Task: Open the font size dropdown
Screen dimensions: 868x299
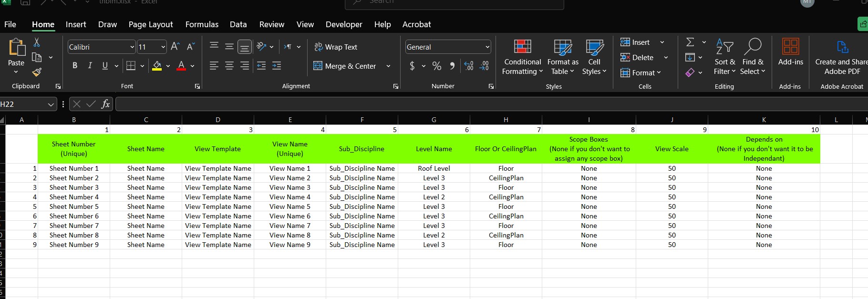Action: coord(163,47)
